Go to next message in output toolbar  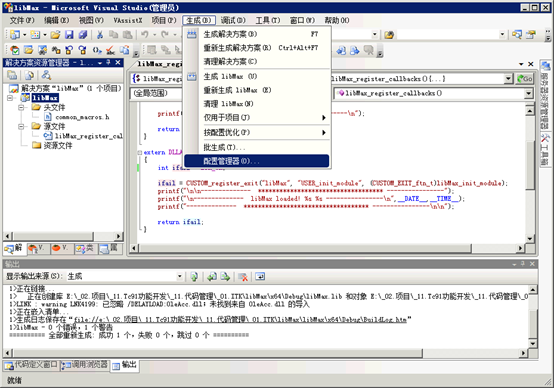(x=225, y=277)
